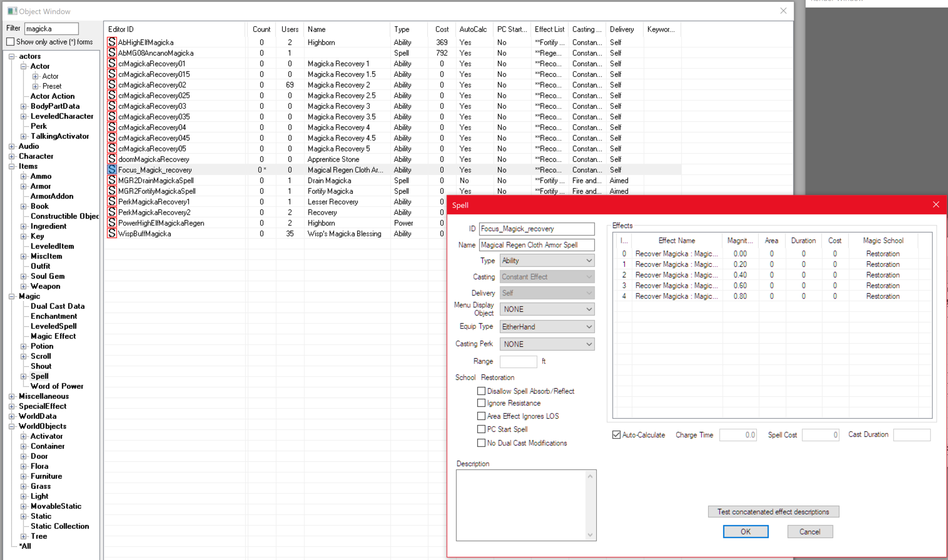The image size is (948, 560).
Task: Click Effect Name column header in Effects
Action: [676, 240]
